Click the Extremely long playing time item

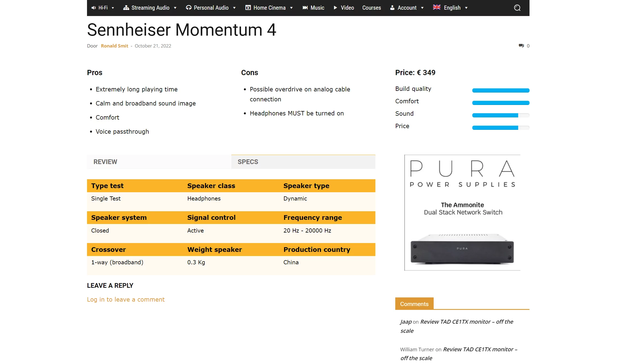coord(136,89)
